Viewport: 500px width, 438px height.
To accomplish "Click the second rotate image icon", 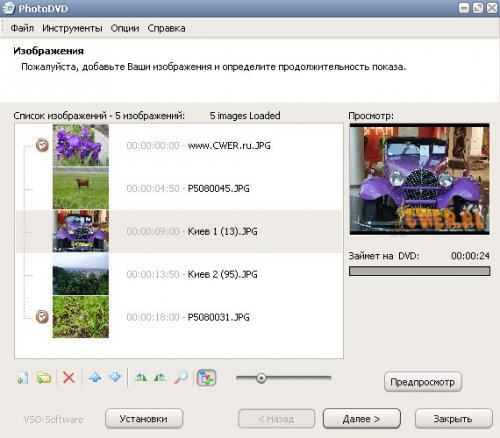I will pyautogui.click(x=160, y=378).
